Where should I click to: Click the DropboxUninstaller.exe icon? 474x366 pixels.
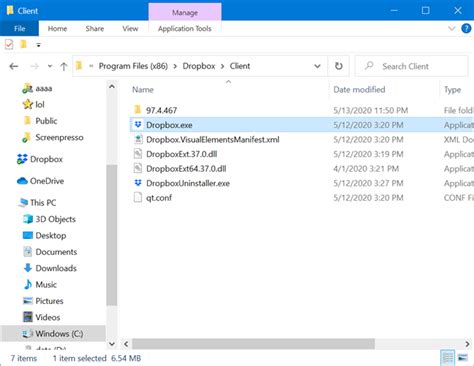(138, 183)
